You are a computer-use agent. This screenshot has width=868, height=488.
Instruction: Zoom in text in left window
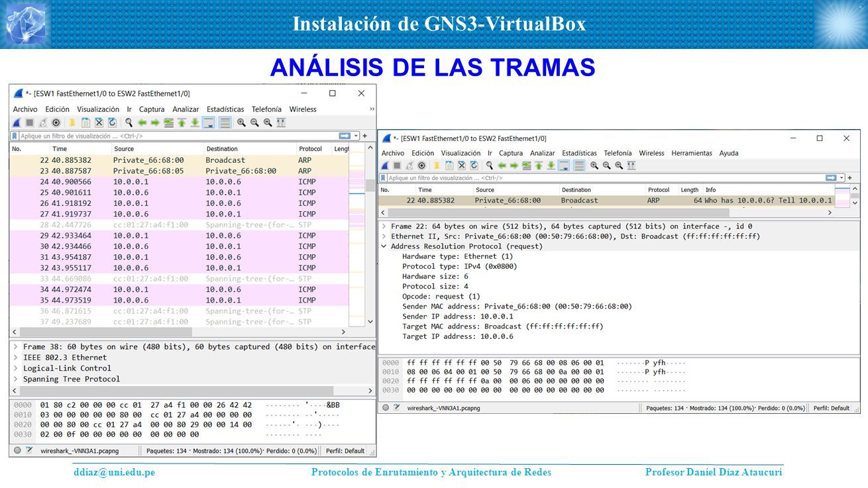241,122
